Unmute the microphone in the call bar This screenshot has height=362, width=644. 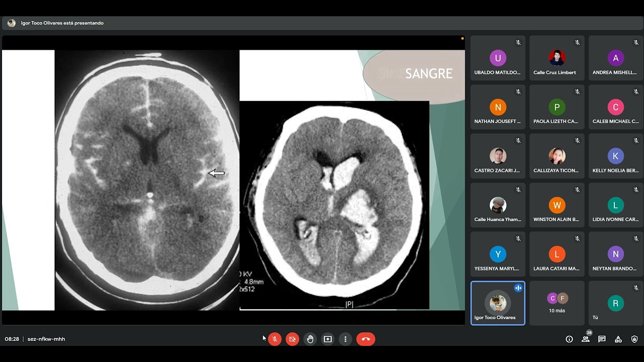pos(275,339)
